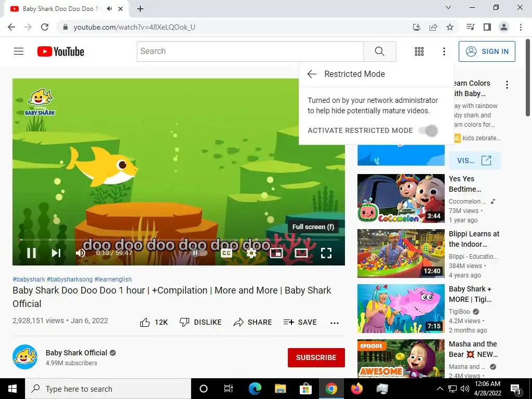The image size is (532, 399).
Task: Like the video with thumbs up
Action: pyautogui.click(x=154, y=322)
